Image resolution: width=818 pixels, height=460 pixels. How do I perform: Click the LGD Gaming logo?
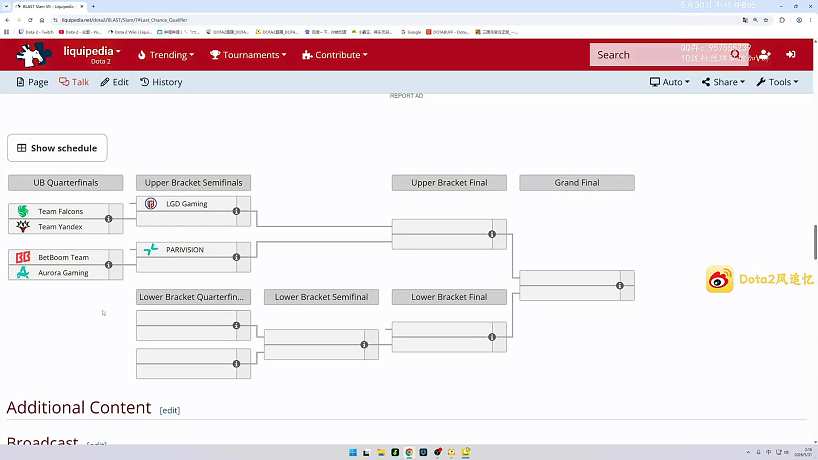(151, 203)
